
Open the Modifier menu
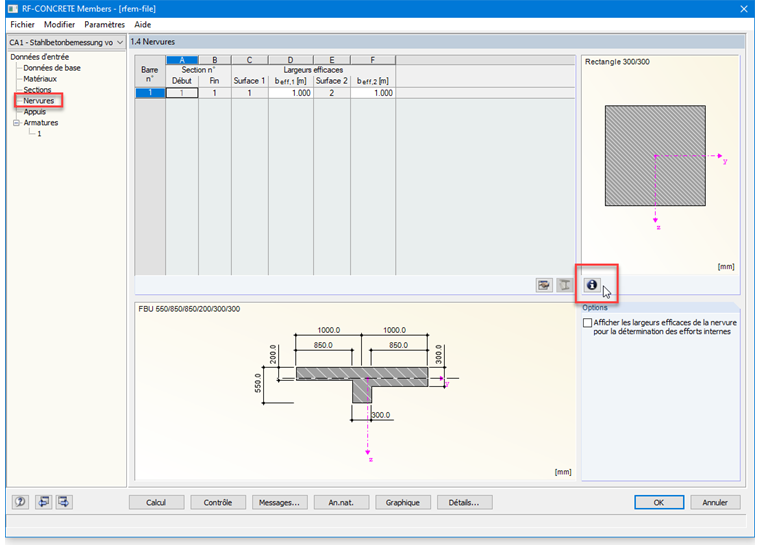59,24
